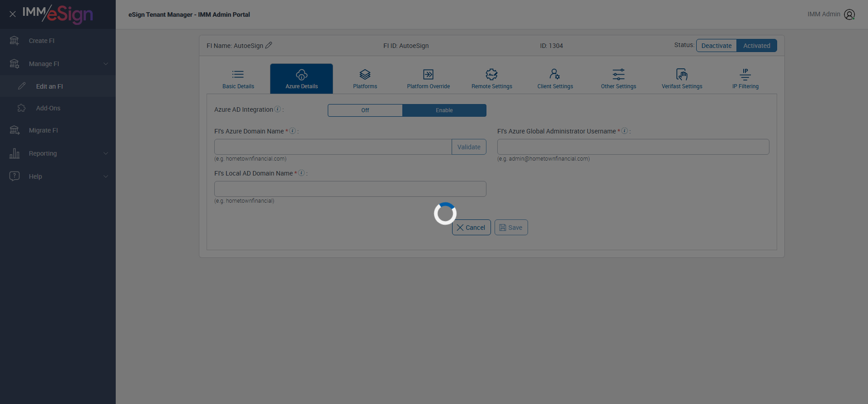Click the Edit an FI pencil icon

tap(22, 86)
